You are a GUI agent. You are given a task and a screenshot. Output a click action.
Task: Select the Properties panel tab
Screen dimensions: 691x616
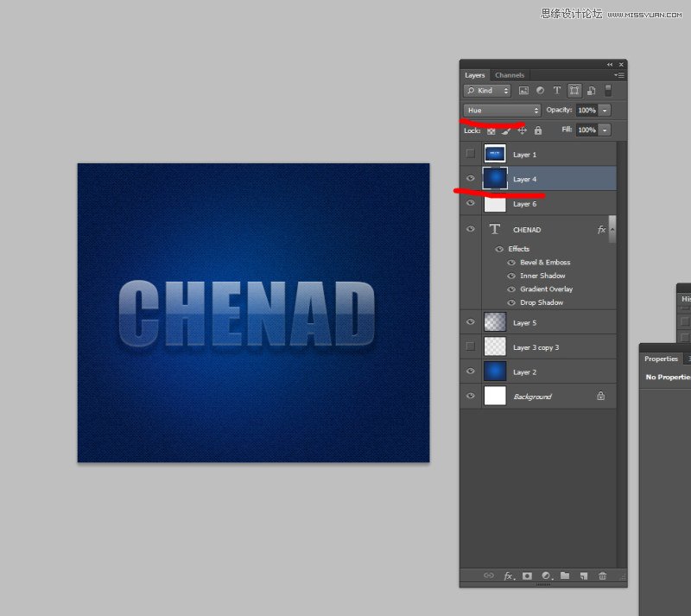661,359
